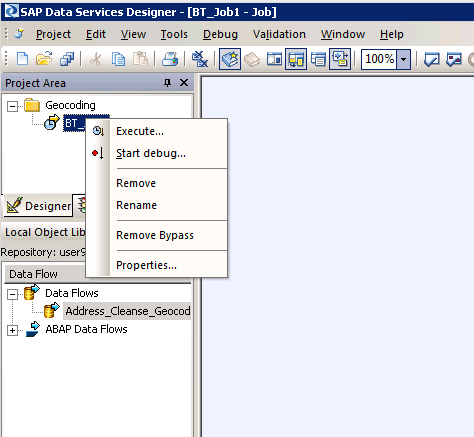The image size is (474, 437).
Task: Click the Cut scissors toolbar icon
Action: click(96, 59)
